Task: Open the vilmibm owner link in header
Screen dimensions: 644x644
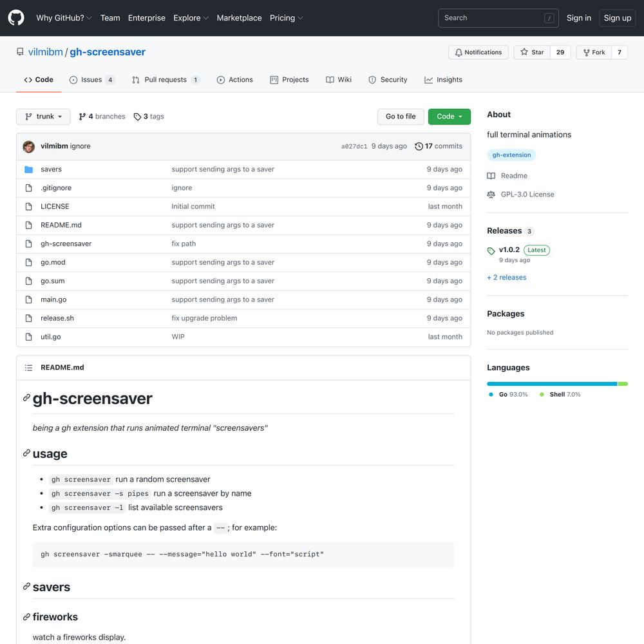Action: coord(46,52)
